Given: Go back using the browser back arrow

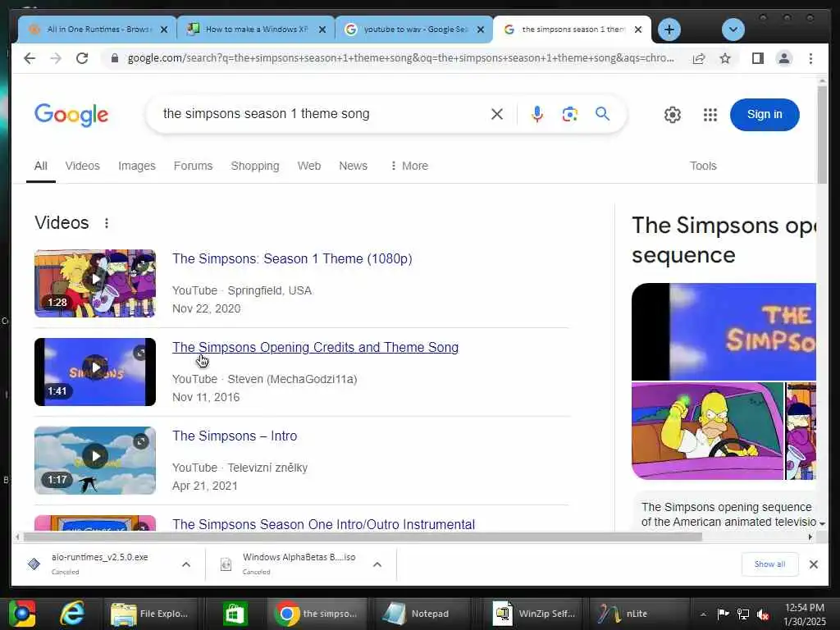Looking at the screenshot, I should click(x=30, y=58).
